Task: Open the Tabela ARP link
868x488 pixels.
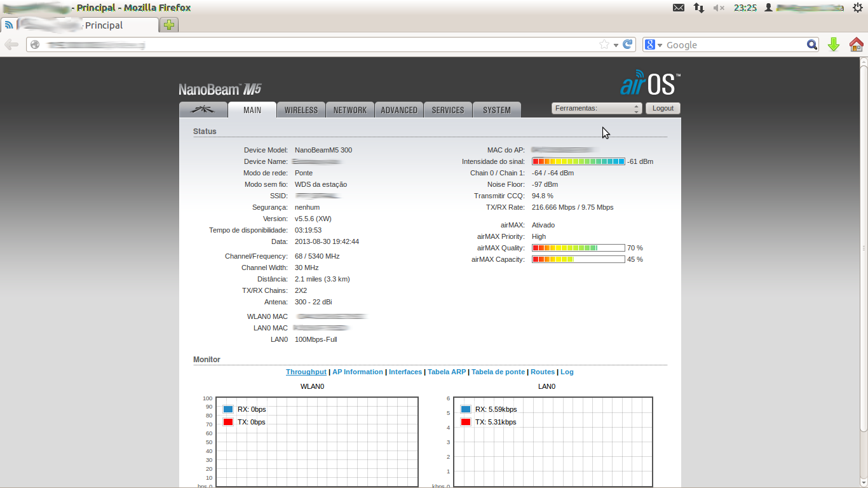Action: point(447,372)
